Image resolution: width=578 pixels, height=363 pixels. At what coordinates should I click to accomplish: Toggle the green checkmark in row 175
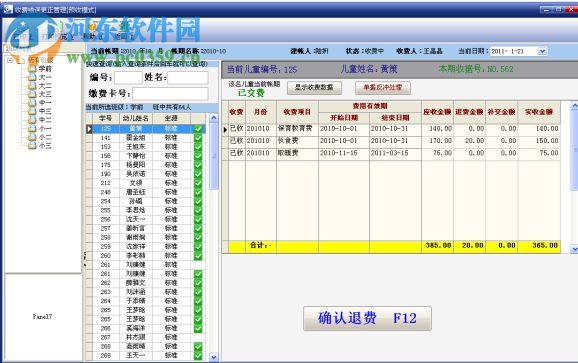pos(198,165)
